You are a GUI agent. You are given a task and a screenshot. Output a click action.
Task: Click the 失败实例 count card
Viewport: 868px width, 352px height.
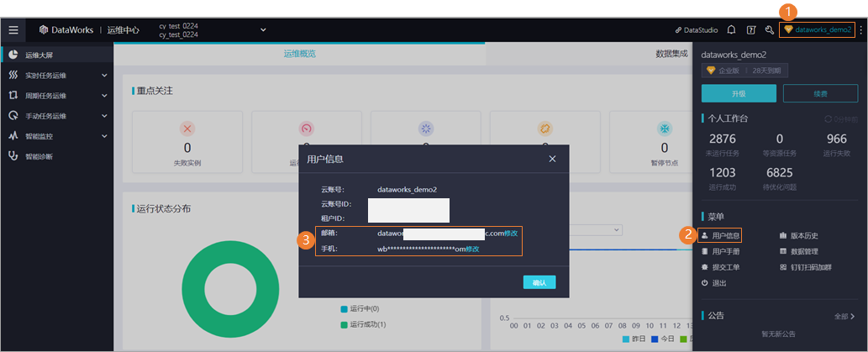(187, 142)
